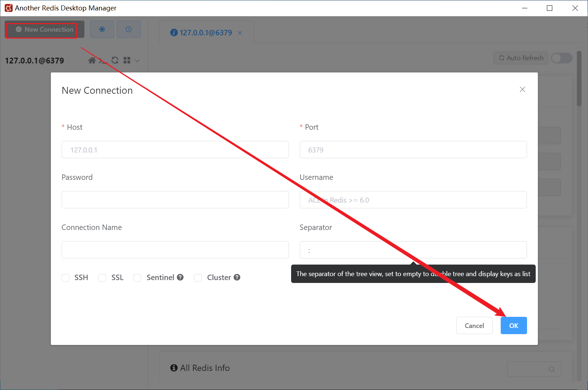Maximize the application window

(550, 8)
